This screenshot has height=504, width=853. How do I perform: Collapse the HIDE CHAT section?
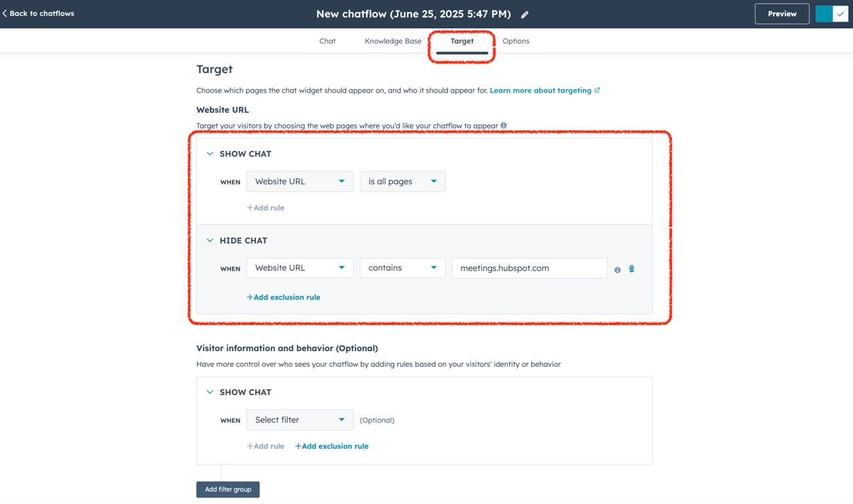pos(210,240)
